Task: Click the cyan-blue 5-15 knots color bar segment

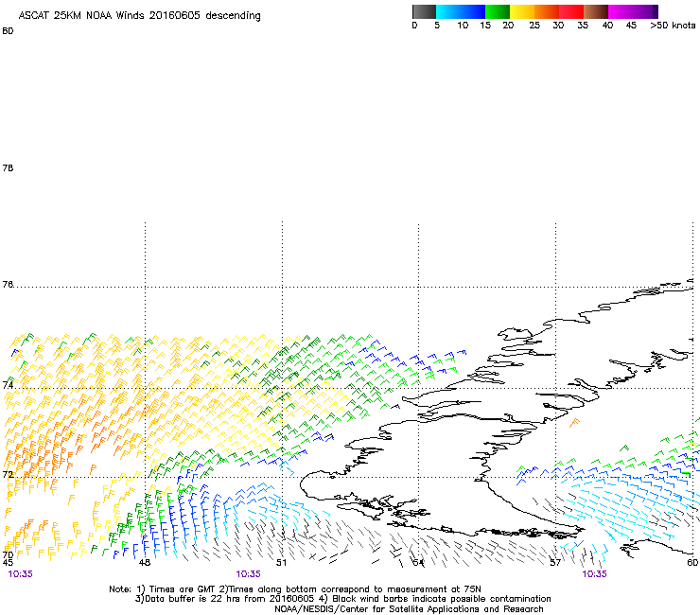Action: point(461,11)
